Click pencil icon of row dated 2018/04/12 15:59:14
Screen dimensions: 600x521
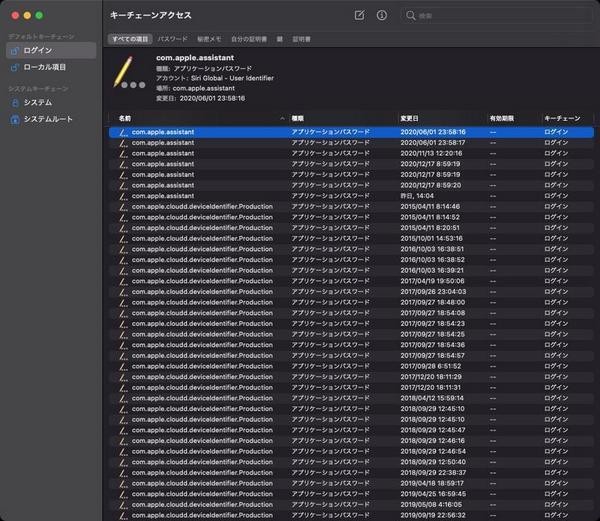123,399
